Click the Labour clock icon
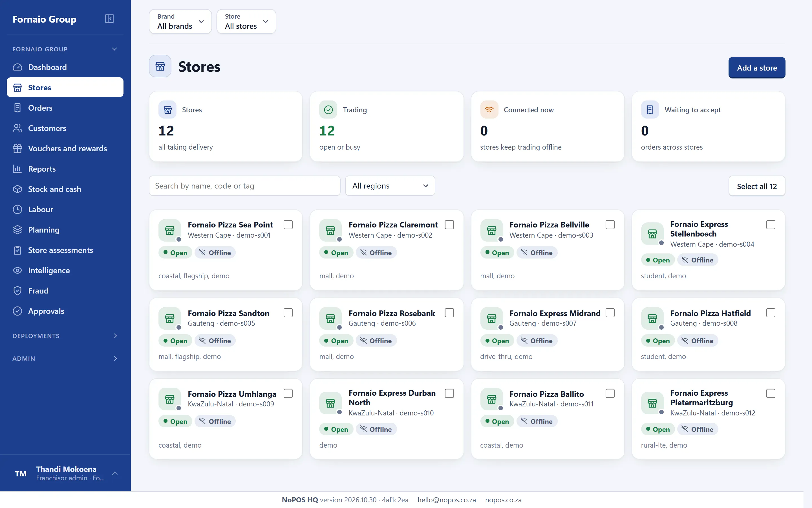The height and width of the screenshot is (508, 812). [x=17, y=209]
